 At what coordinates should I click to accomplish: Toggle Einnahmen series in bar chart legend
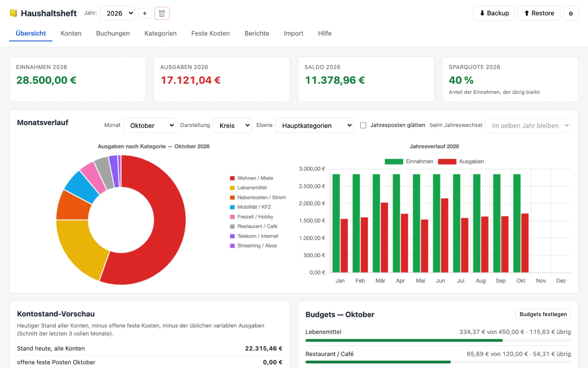[x=409, y=162]
